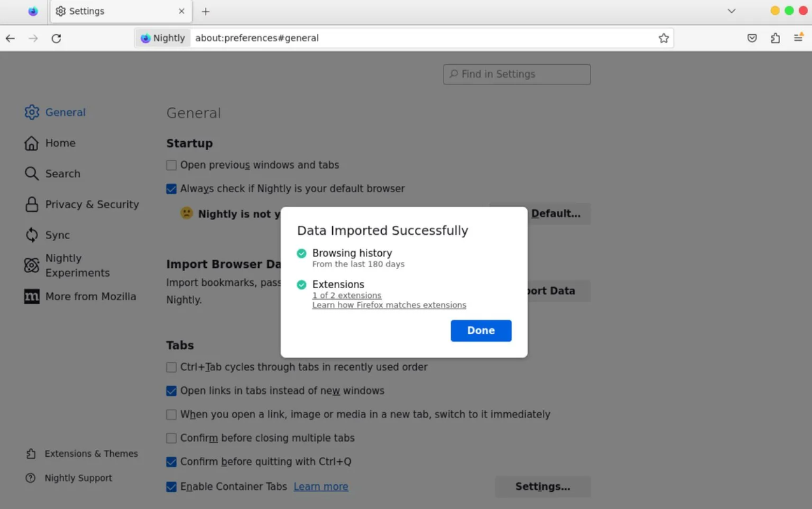This screenshot has width=812, height=509.
Task: Open the application hamburger menu
Action: [798, 38]
